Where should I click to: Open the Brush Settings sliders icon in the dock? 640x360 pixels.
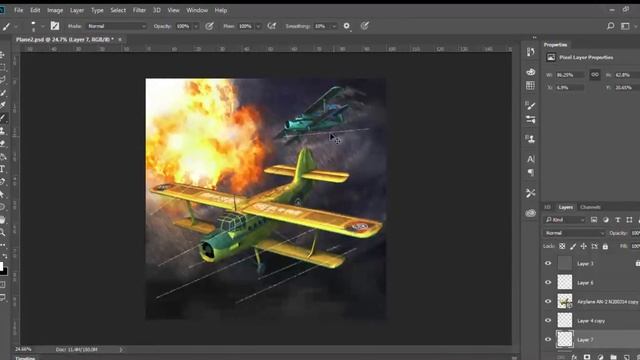pyautogui.click(x=531, y=120)
